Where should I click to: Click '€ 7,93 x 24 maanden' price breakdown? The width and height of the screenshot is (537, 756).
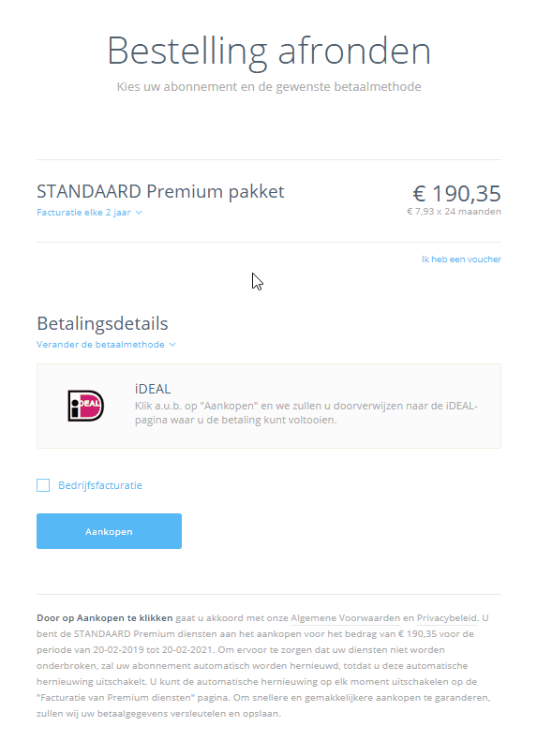pyautogui.click(x=454, y=212)
